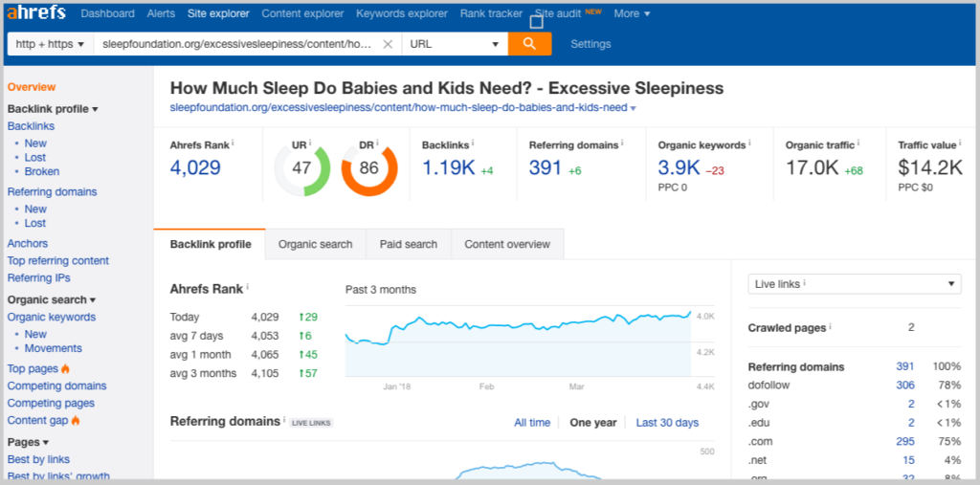980x485 pixels.
Task: Clear the URL field with the X icon
Action: point(388,44)
